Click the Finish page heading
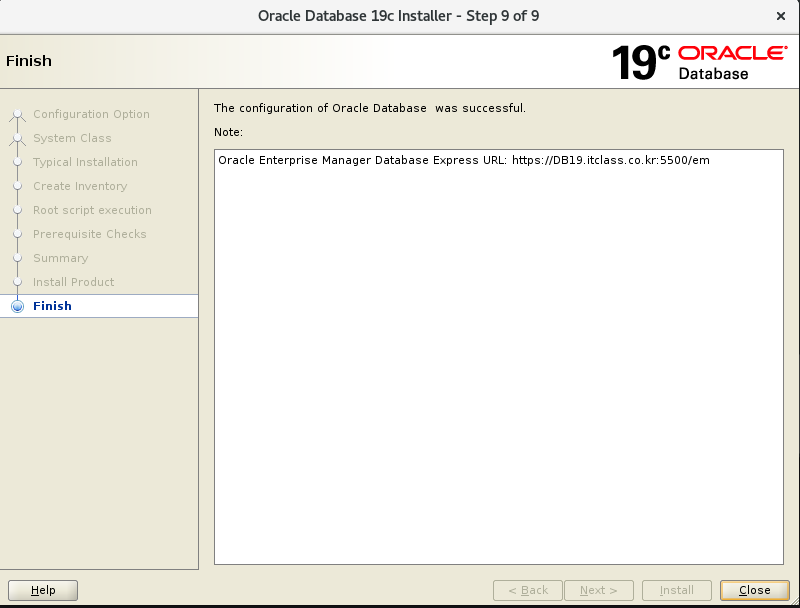 coord(29,61)
